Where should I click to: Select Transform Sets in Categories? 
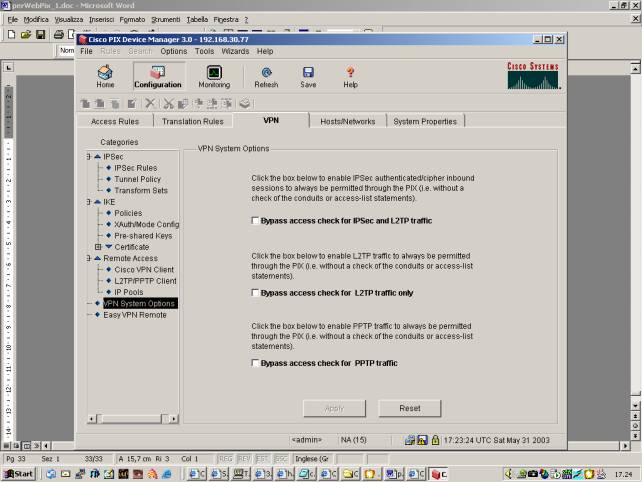[141, 190]
